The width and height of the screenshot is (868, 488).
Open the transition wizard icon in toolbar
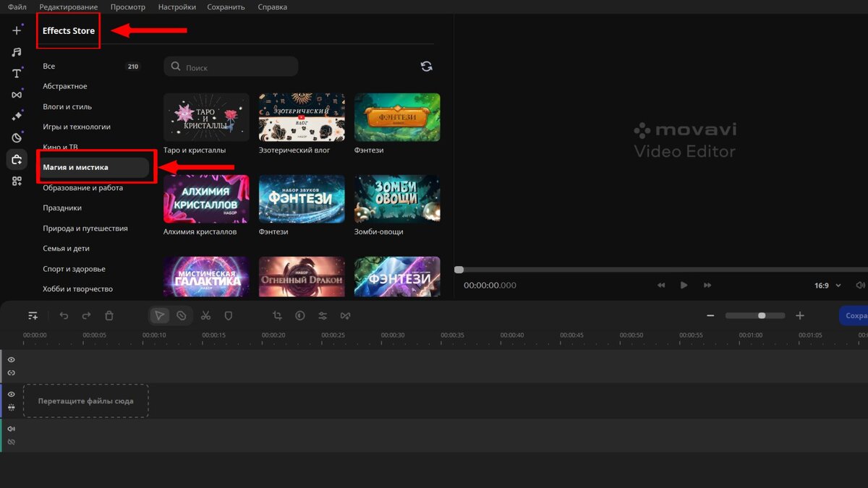coord(345,316)
